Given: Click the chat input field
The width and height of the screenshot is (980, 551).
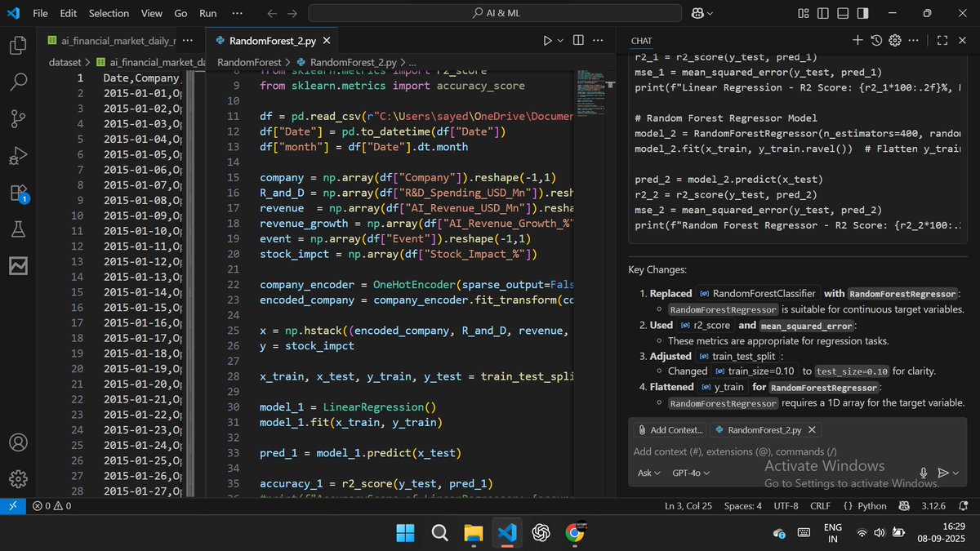Looking at the screenshot, I should [x=796, y=451].
